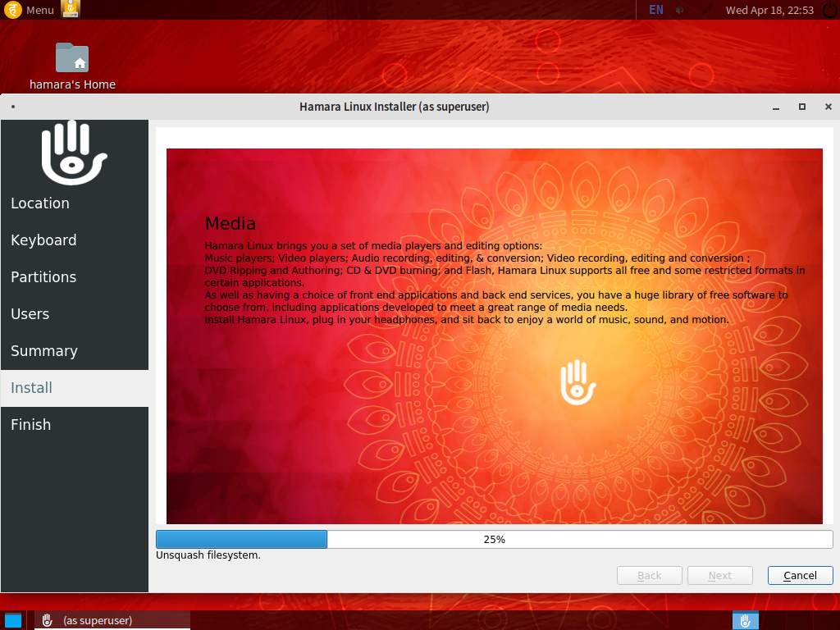840x630 pixels.
Task: Open the date and time clock
Action: [769, 11]
